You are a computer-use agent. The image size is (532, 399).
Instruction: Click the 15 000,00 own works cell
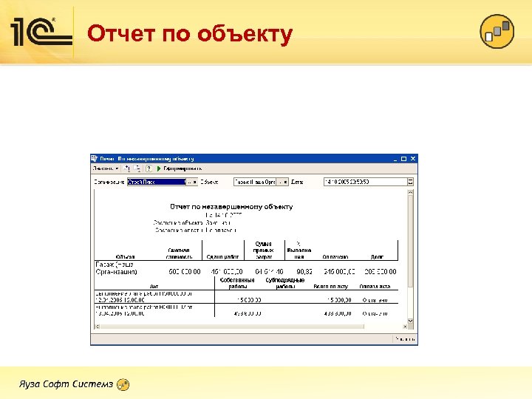tap(249, 300)
